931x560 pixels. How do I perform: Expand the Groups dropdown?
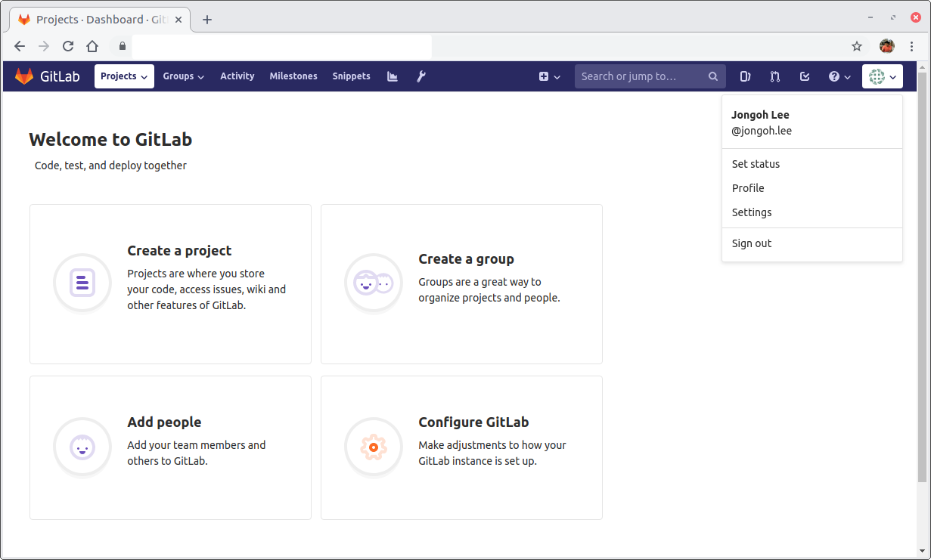click(184, 76)
